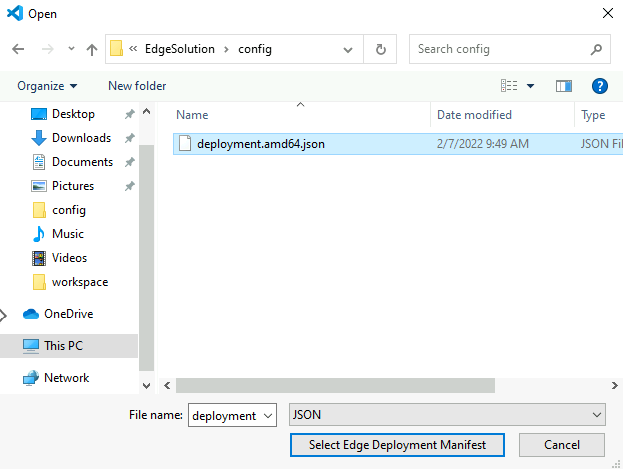
Task: Click Select Edge Deployment Manifest button
Action: point(396,444)
